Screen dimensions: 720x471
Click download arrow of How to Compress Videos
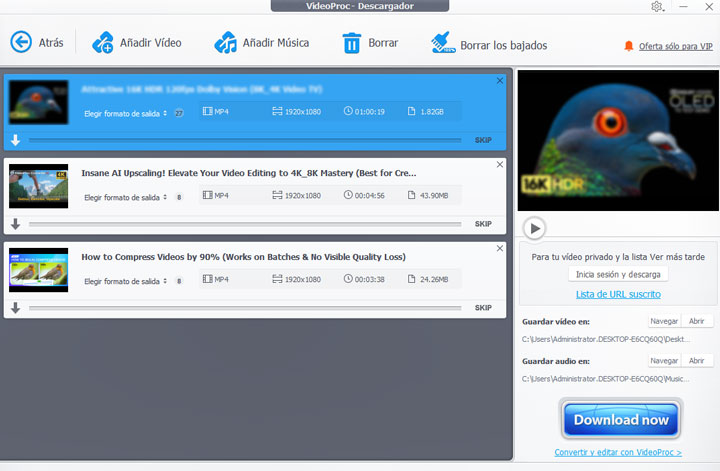click(16, 308)
